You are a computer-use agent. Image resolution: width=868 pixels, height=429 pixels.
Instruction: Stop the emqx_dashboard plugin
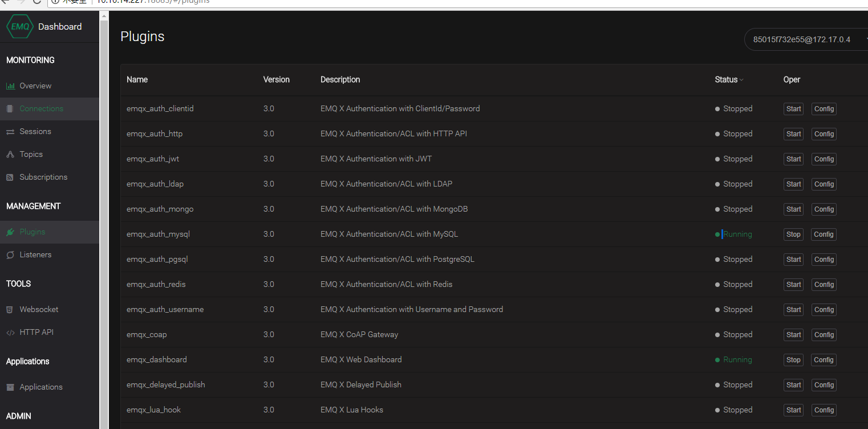click(x=793, y=360)
